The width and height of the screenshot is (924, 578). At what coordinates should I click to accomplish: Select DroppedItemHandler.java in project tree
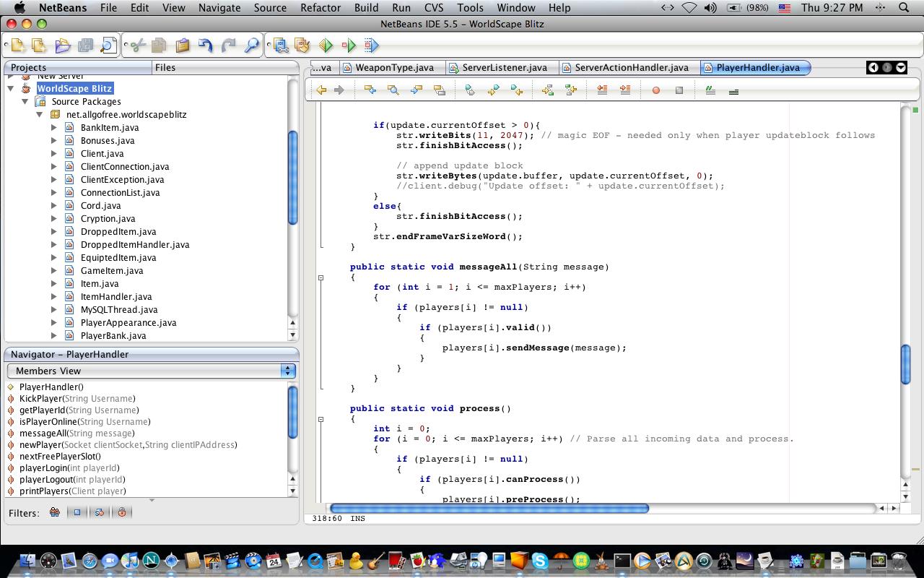135,244
